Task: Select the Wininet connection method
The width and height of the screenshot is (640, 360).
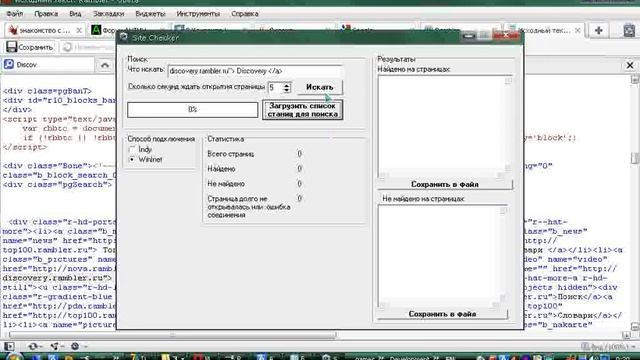Action: pos(145,159)
